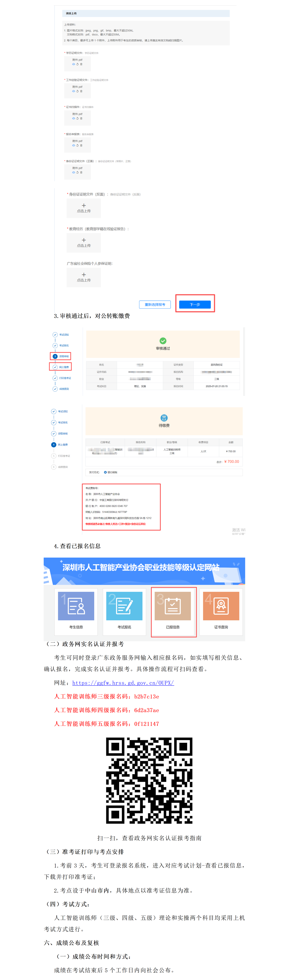Screen dimensions: 289x980
Task: Delete the 学历证明文件 attachment with trash icon
Action: (x=81, y=64)
